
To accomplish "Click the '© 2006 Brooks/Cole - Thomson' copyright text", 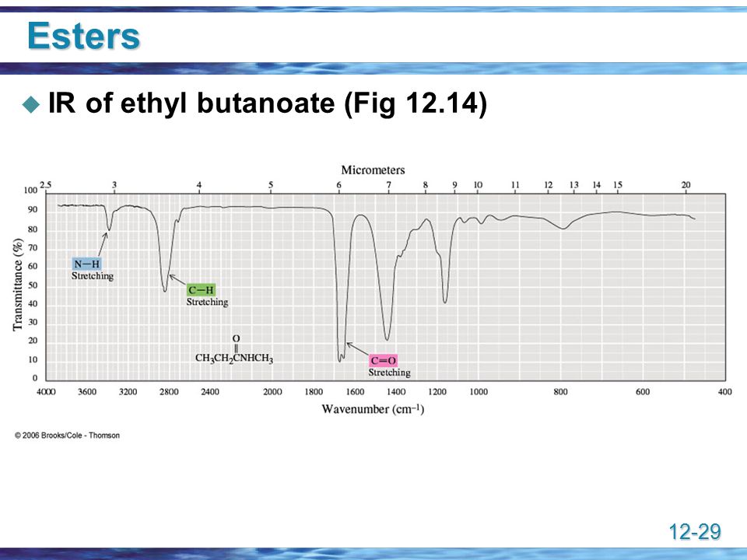I will [x=67, y=436].
